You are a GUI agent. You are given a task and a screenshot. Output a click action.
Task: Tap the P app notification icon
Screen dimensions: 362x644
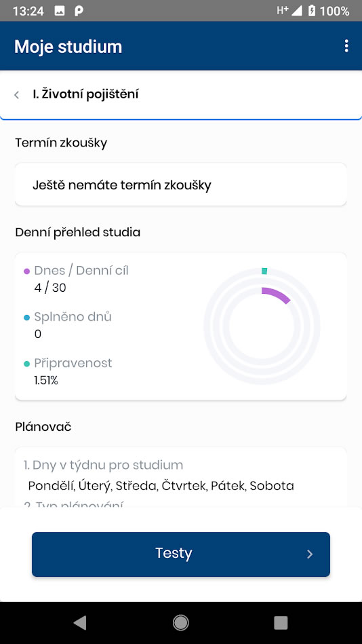(x=79, y=11)
